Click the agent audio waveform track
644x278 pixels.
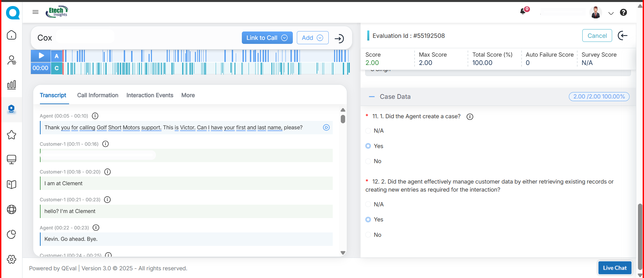(x=206, y=56)
